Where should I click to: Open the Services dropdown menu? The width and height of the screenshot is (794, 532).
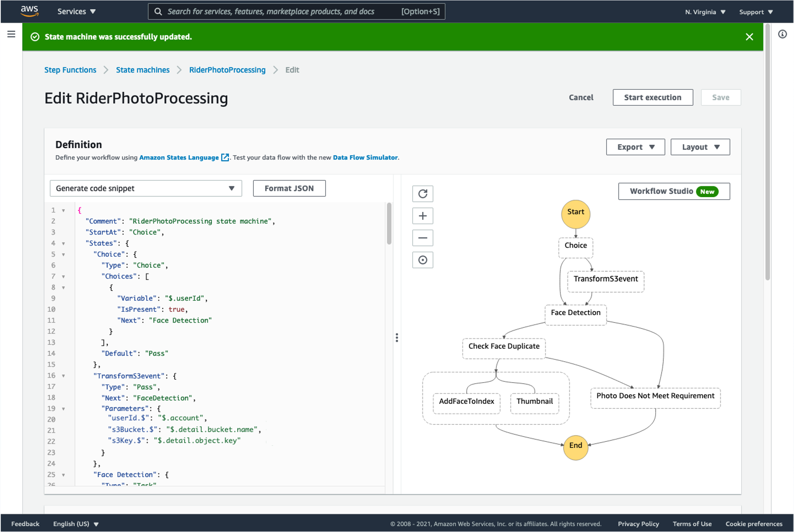coord(76,12)
